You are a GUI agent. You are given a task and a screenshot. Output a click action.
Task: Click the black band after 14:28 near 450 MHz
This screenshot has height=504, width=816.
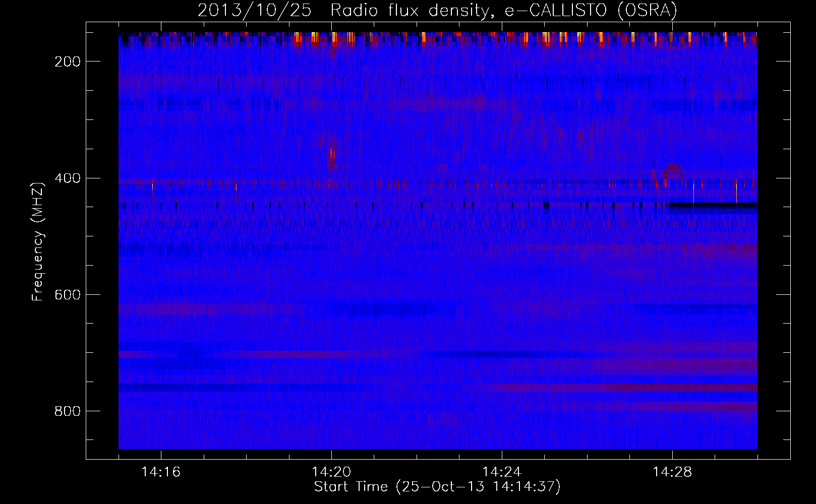(x=713, y=205)
